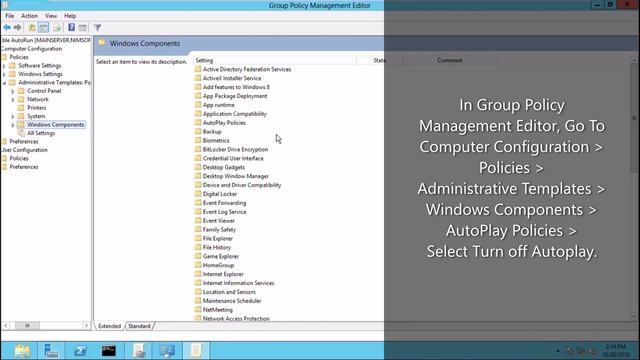Click the Desktop Gadgets folder icon
Image resolution: width=640 pixels, height=360 pixels.
coord(198,167)
